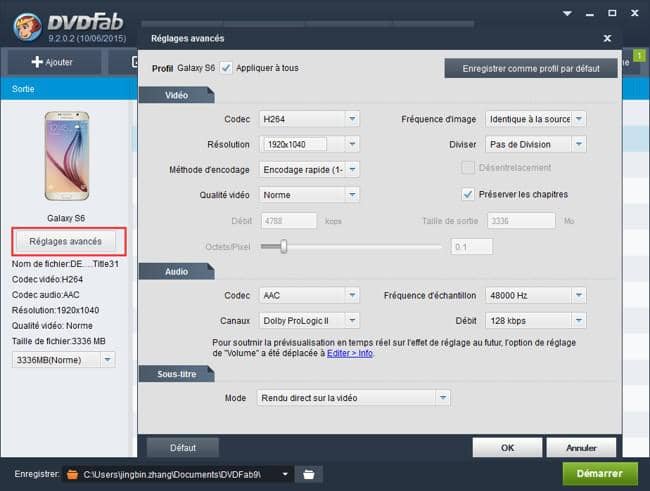Click the Annuler button

(581, 447)
